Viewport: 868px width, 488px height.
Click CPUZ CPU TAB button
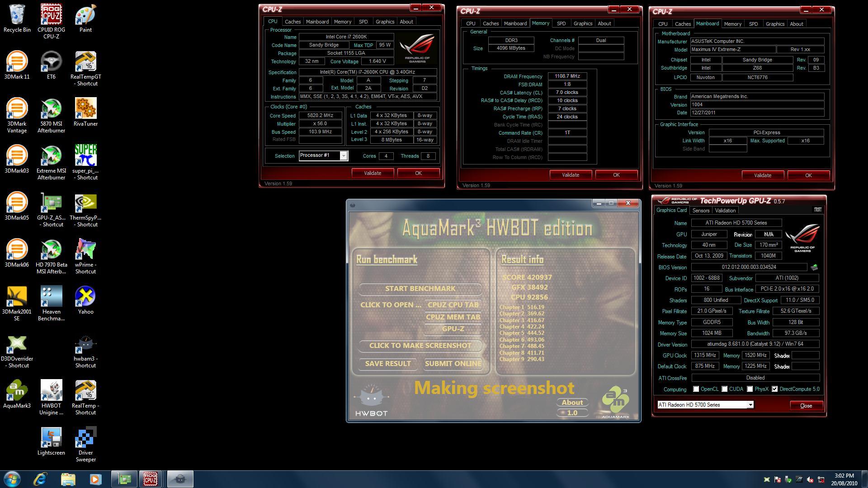453,305
